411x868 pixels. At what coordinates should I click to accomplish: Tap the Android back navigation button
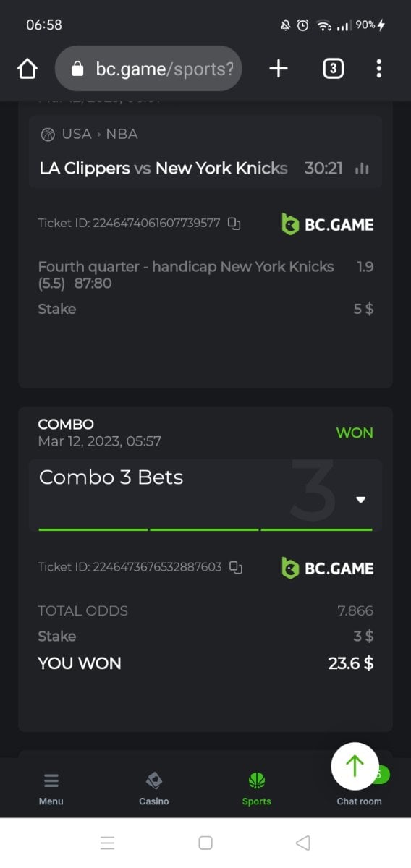point(303,843)
